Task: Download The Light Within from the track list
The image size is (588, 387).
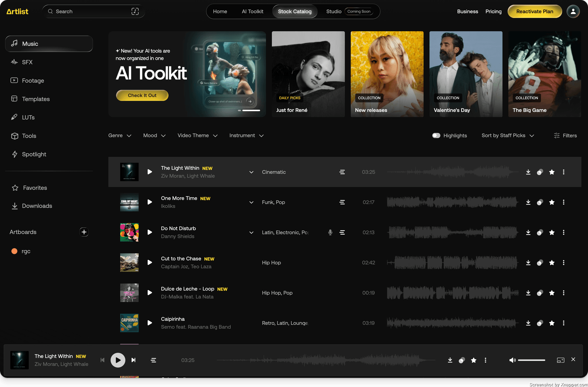Action: click(528, 172)
